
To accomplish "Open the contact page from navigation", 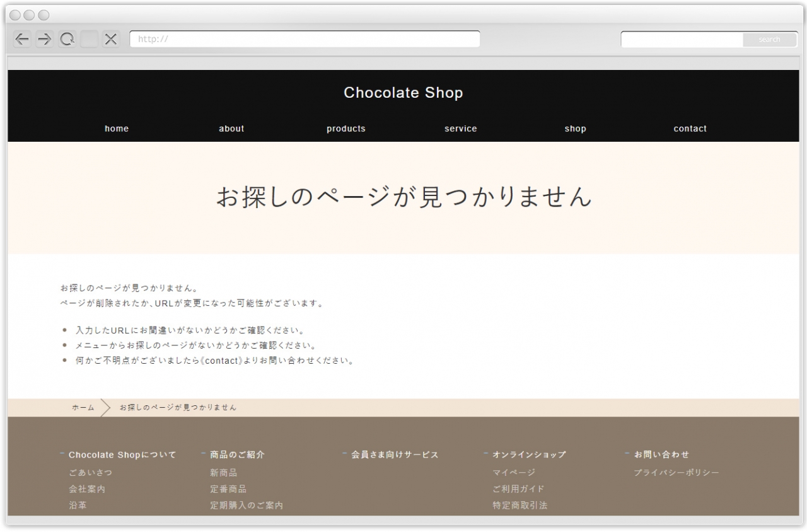I will [690, 129].
